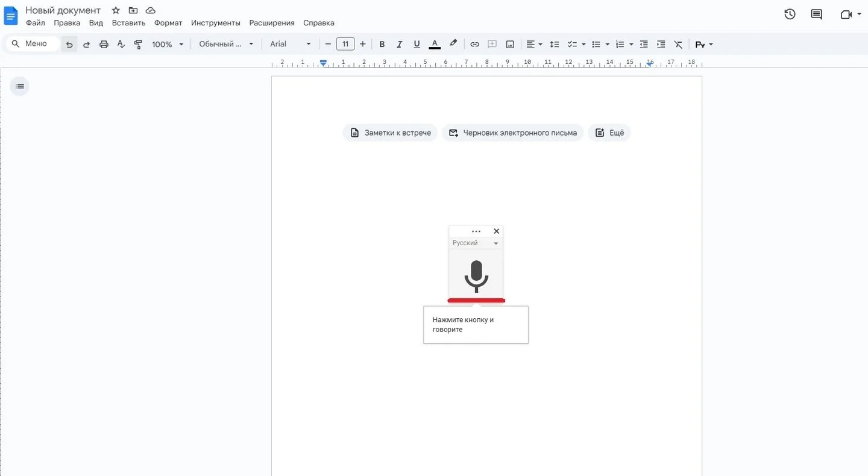Open the paragraph style 'Обычный' dropdown
Viewport: 868px width, 476px height.
pyautogui.click(x=227, y=44)
